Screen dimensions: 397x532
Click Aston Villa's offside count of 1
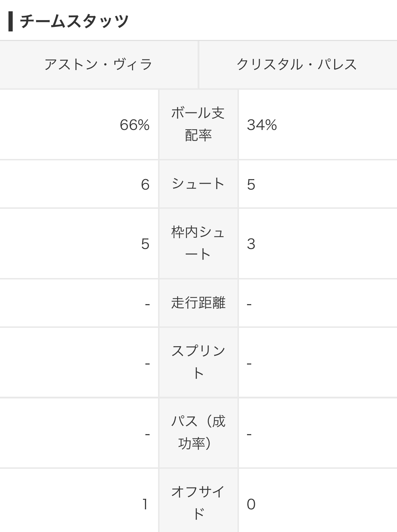click(145, 504)
